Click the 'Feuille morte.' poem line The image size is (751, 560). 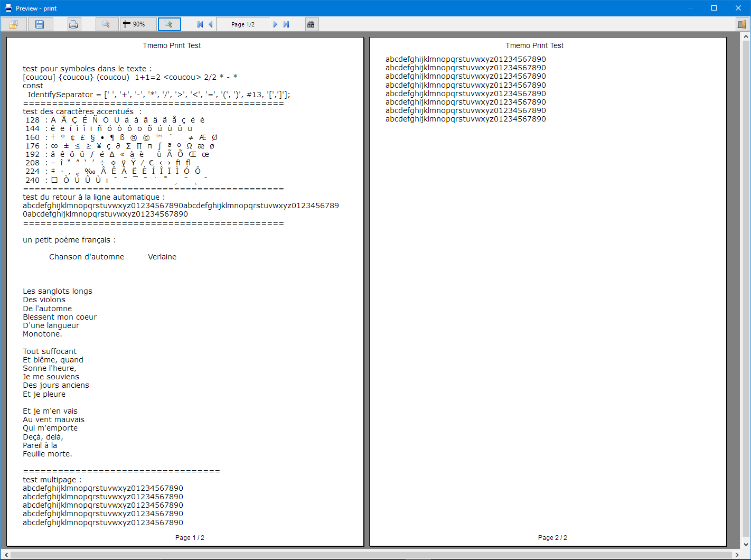(48, 454)
